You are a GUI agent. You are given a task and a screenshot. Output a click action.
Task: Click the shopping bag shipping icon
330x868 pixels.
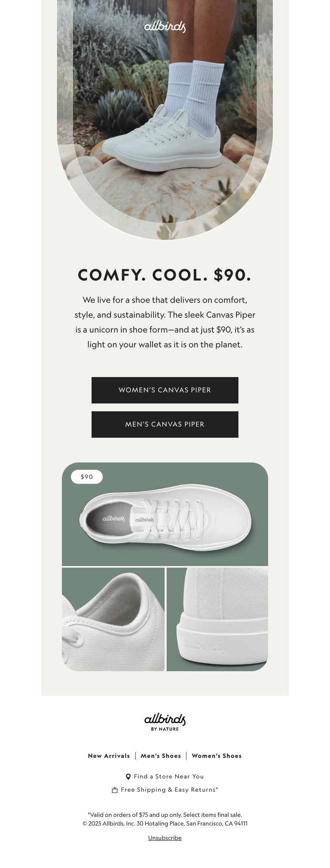click(115, 790)
